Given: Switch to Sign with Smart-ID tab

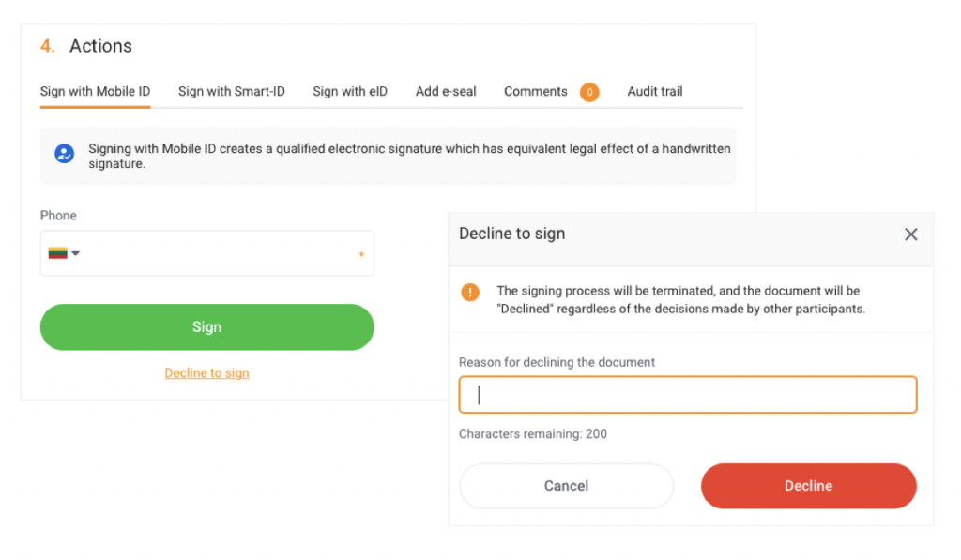Looking at the screenshot, I should tap(232, 91).
